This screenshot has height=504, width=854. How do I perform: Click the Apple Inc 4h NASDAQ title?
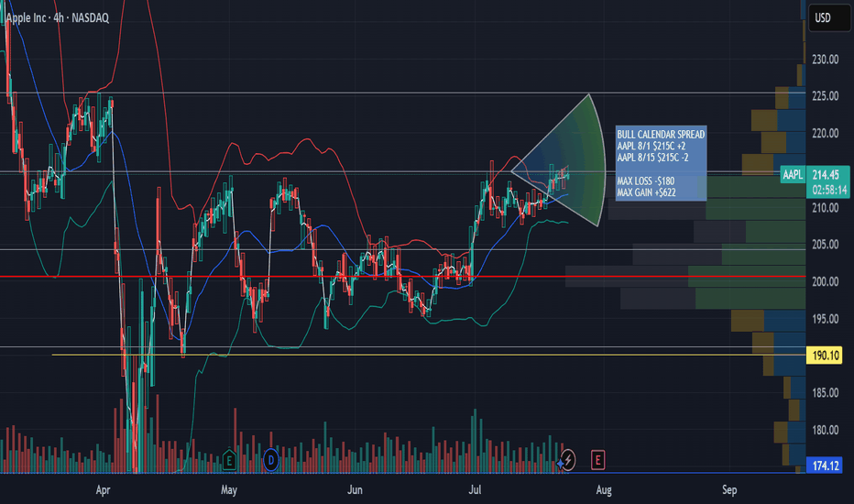(57, 18)
